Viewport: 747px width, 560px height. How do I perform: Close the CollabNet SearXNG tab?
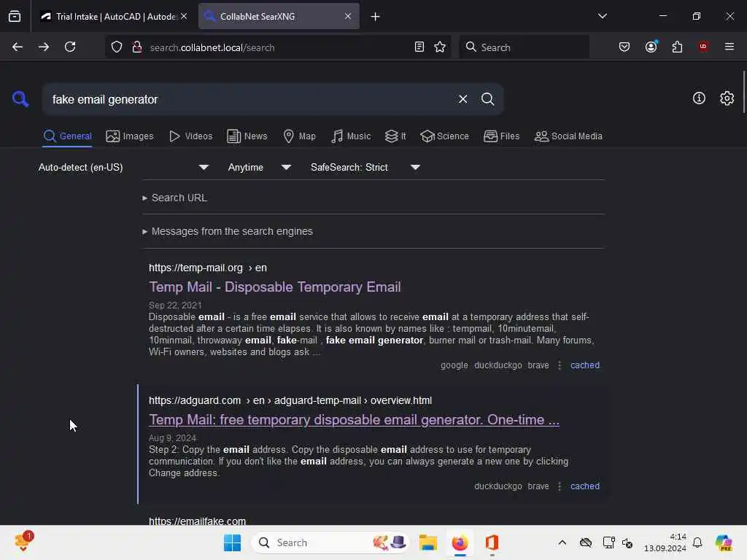pyautogui.click(x=348, y=16)
